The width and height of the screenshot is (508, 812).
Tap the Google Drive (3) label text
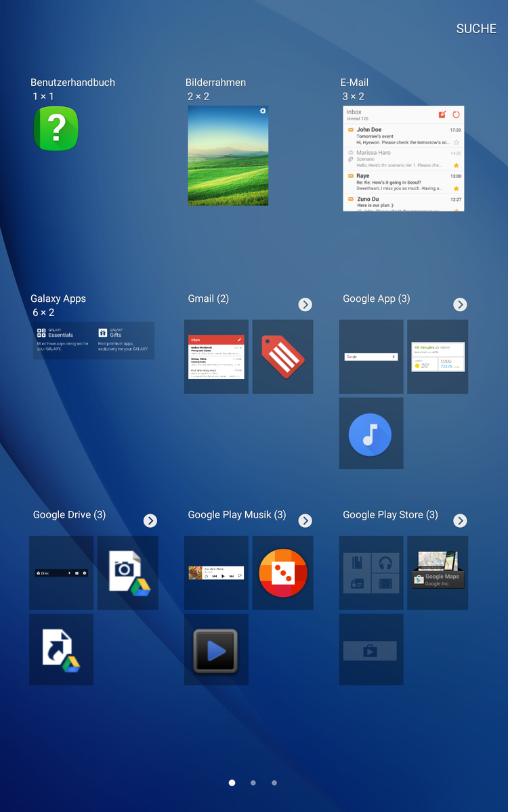coord(70,514)
